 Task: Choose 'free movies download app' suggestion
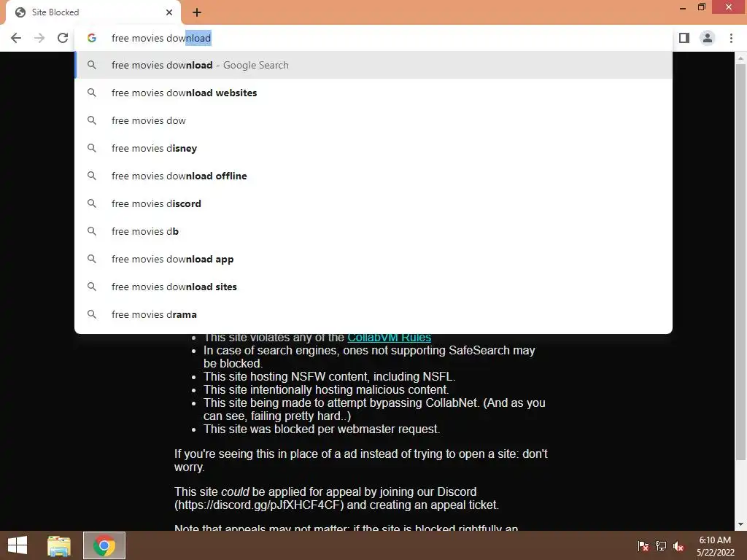[x=373, y=259]
